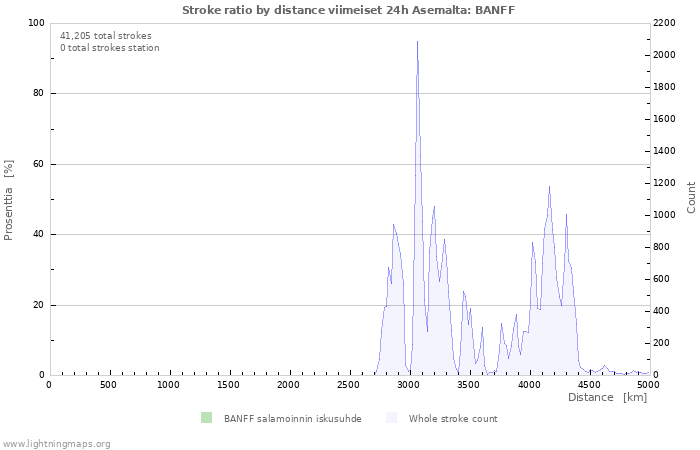Image resolution: width=700 pixels, height=450 pixels.
Task: Click the '41,205 total strokes' text
Action: pos(106,36)
